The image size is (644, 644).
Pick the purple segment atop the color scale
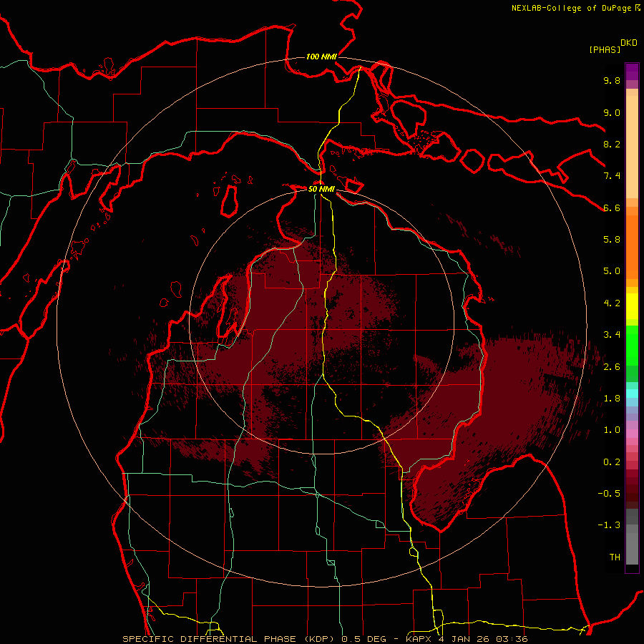(x=632, y=72)
